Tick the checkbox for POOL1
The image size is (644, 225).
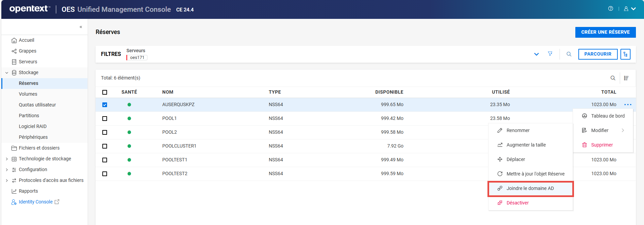(x=105, y=119)
